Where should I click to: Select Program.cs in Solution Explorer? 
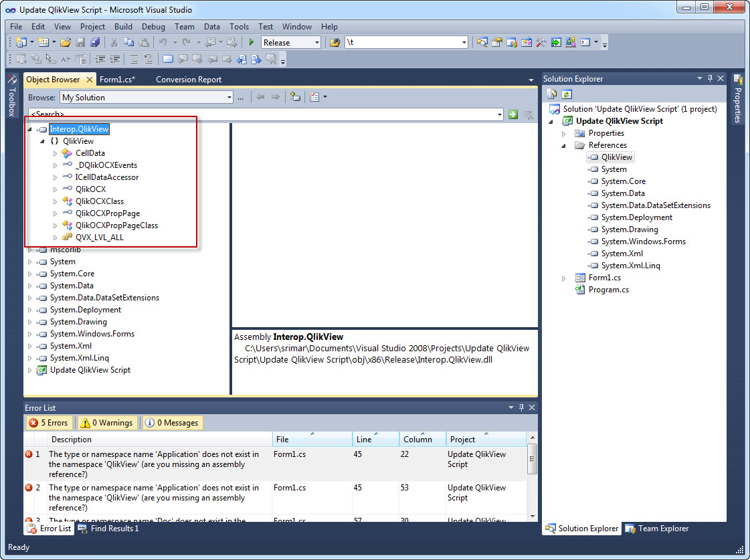608,290
